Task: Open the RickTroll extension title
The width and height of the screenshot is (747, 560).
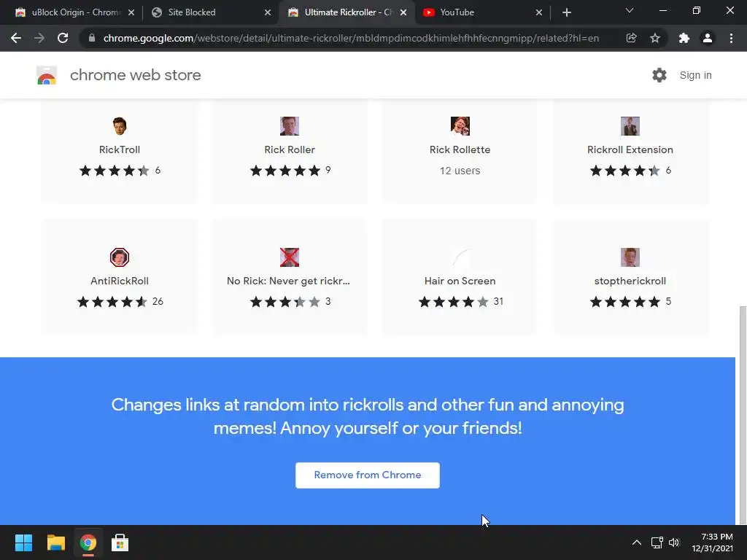Action: pyautogui.click(x=120, y=149)
